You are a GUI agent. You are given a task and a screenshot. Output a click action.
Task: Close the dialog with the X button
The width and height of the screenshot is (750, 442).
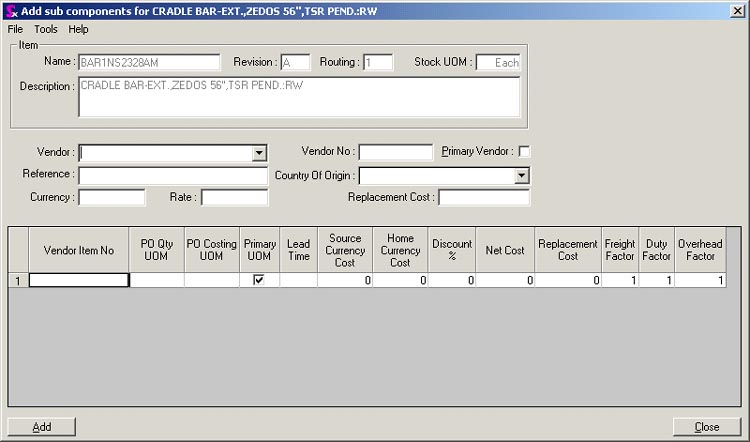coord(737,10)
